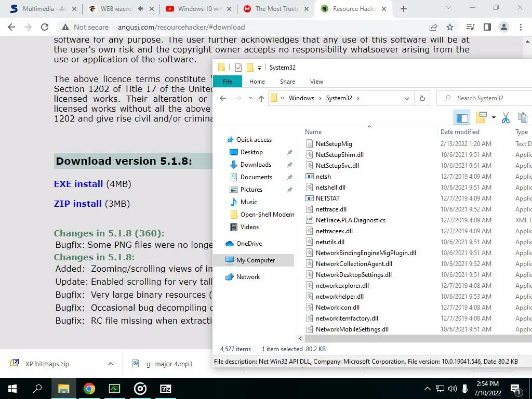532x399 pixels.
Task: Open the File ribbon tab in Explorer
Action: [x=228, y=82]
